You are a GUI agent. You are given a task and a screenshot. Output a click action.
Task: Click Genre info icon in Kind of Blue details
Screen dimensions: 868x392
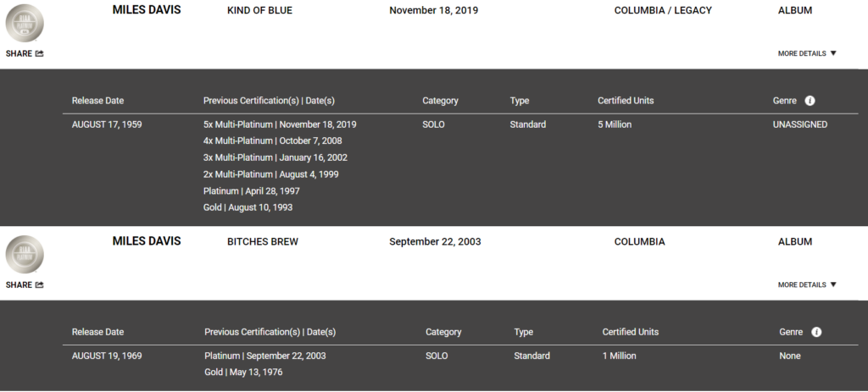click(x=810, y=101)
